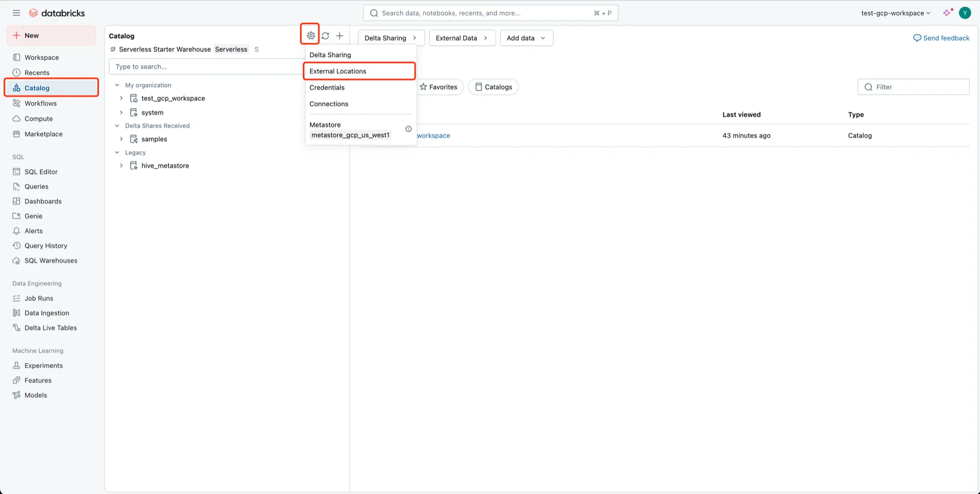Collapse the Legacy section
Viewport: 980px width, 494px height.
pyautogui.click(x=117, y=153)
